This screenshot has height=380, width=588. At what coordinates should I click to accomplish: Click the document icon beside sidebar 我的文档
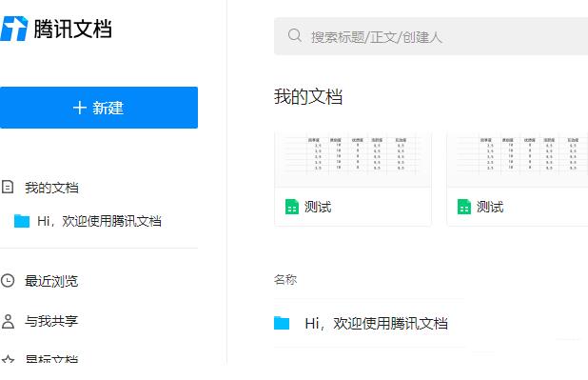click(8, 187)
